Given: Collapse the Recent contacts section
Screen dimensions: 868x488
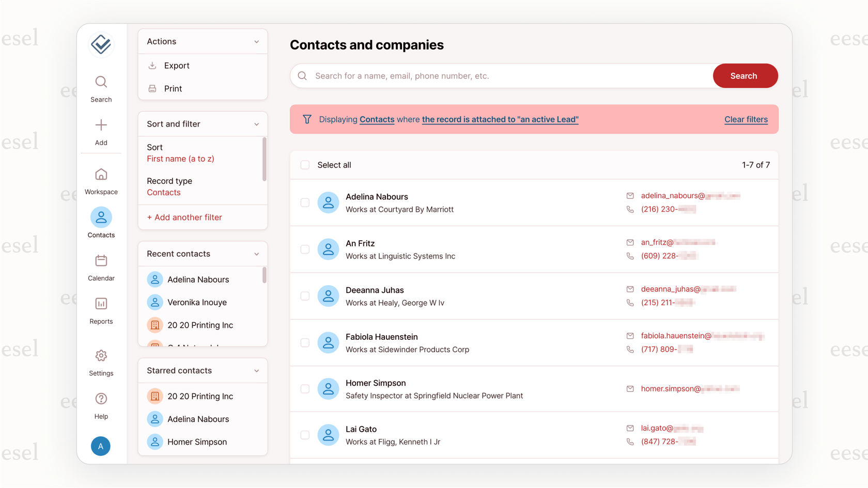Looking at the screenshot, I should 257,254.
